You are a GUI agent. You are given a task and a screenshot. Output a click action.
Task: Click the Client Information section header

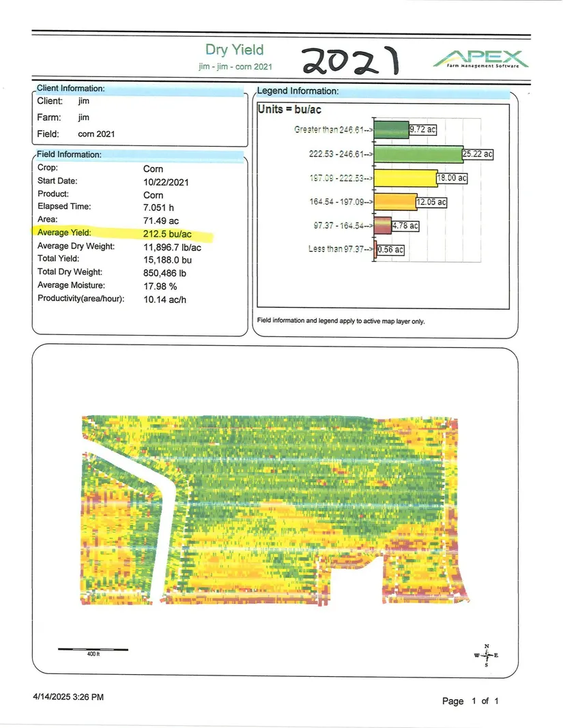(70, 89)
